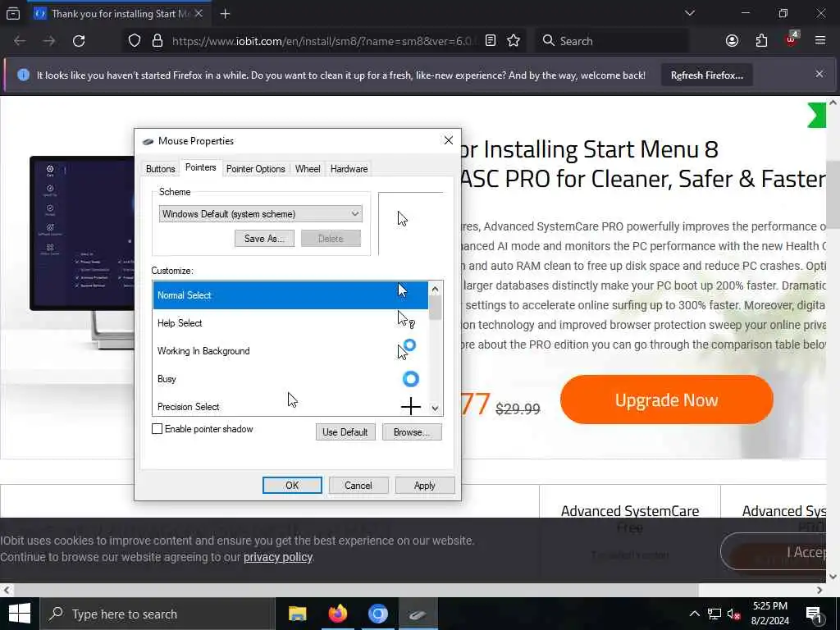Open the Scheme dropdown
Viewport: 840px width, 630px height.
[x=260, y=214]
